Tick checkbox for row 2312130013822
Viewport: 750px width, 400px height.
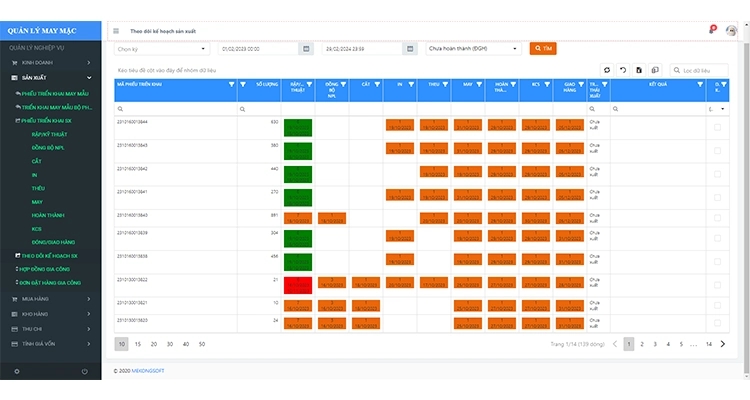point(717,284)
